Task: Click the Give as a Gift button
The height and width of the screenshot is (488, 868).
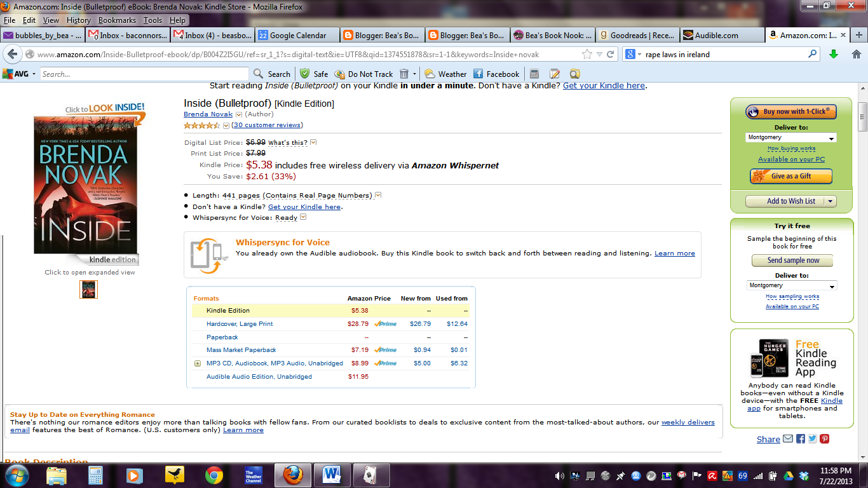Action: tap(791, 176)
